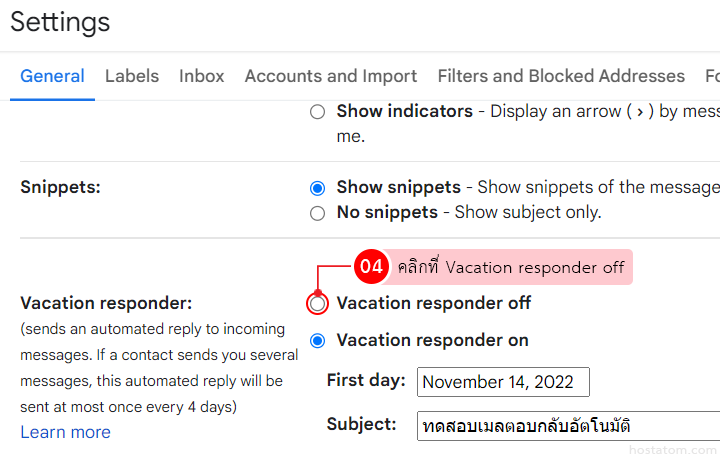Choose the Show snippets radio button

317,188
